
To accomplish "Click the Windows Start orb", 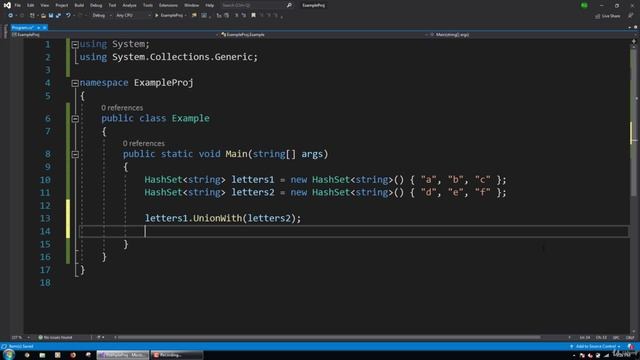I will 9,355.
